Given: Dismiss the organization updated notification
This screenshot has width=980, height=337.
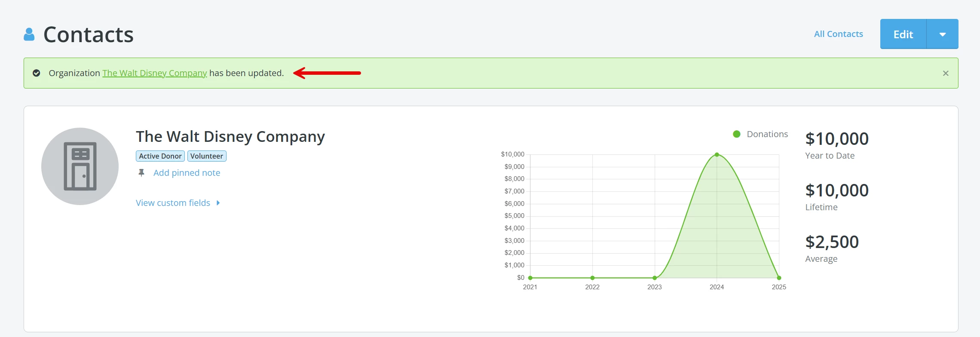Looking at the screenshot, I should pos(946,73).
